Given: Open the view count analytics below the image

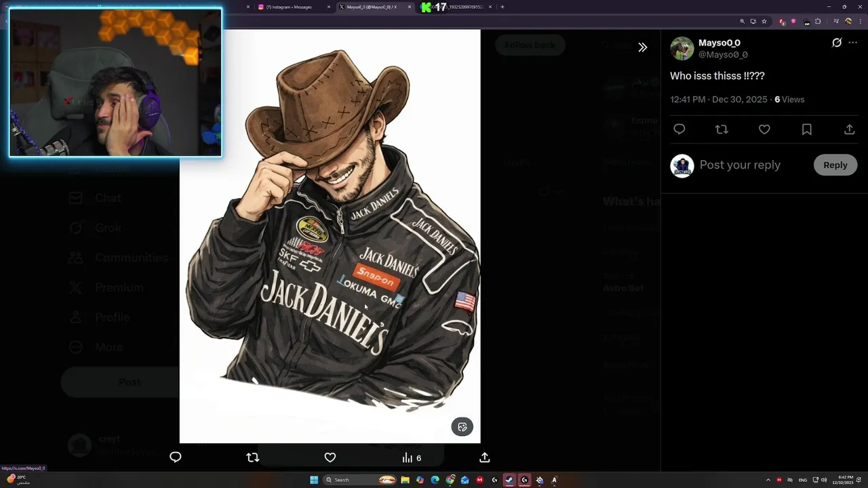Looking at the screenshot, I should tap(412, 458).
